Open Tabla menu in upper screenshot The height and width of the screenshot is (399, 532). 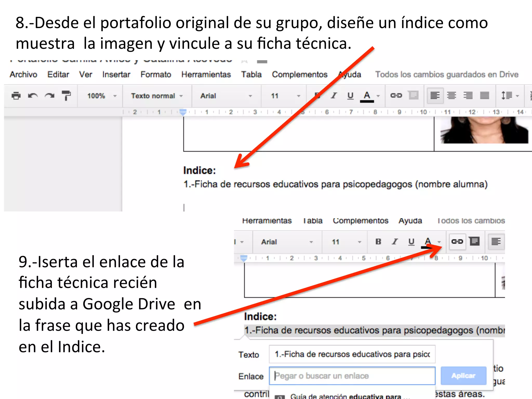[x=251, y=74]
